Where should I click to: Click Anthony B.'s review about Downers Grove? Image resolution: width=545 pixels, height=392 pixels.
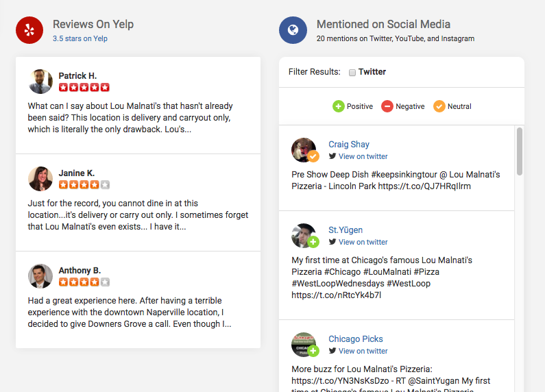click(x=130, y=312)
